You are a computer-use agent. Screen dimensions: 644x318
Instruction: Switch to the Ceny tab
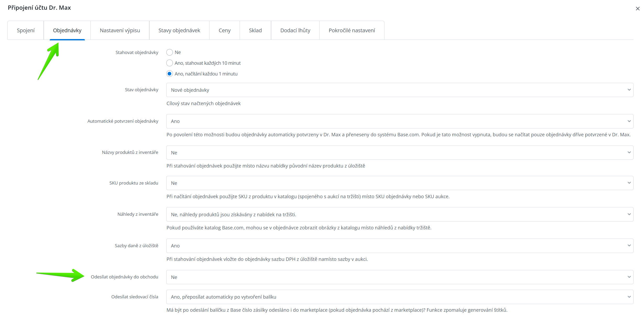click(224, 30)
